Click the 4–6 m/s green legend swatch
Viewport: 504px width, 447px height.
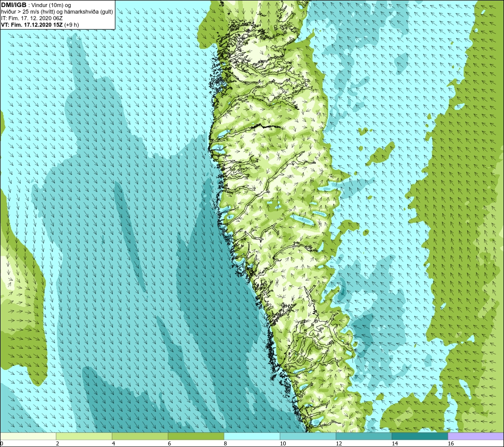[140, 436]
